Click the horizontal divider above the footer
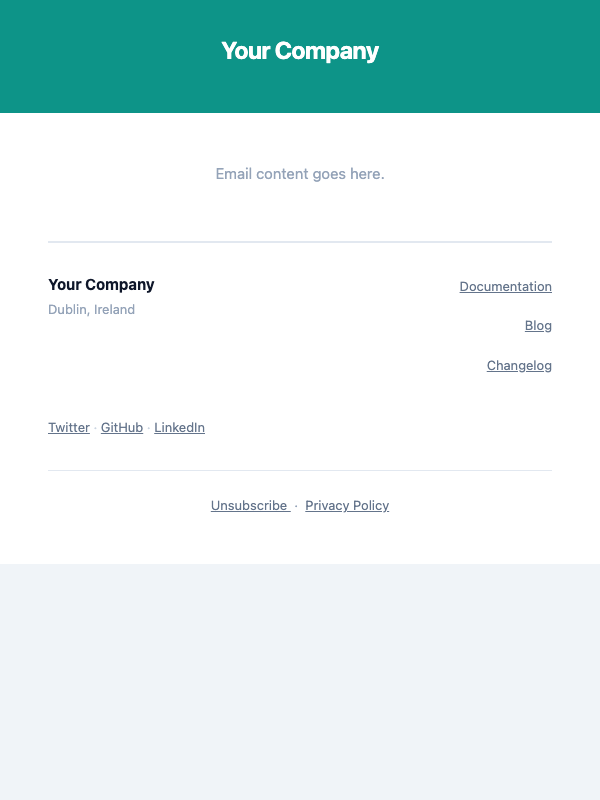The height and width of the screenshot is (800, 600). 300,241
